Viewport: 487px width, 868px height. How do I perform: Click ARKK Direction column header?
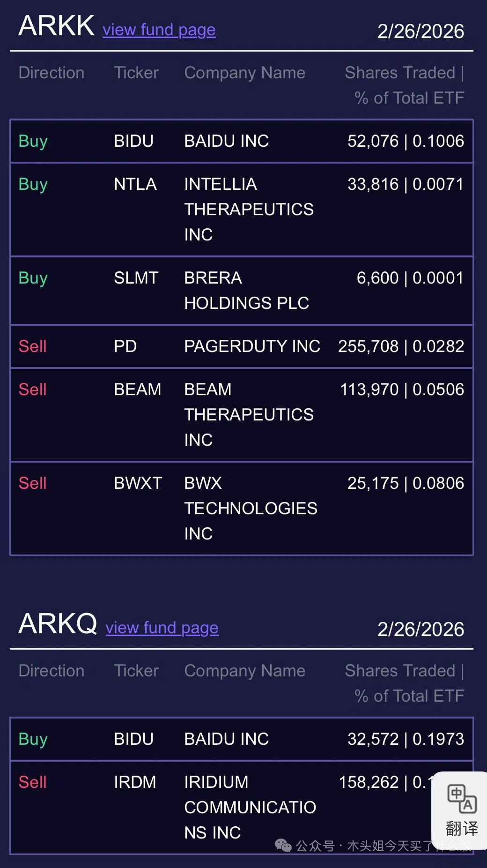point(52,73)
